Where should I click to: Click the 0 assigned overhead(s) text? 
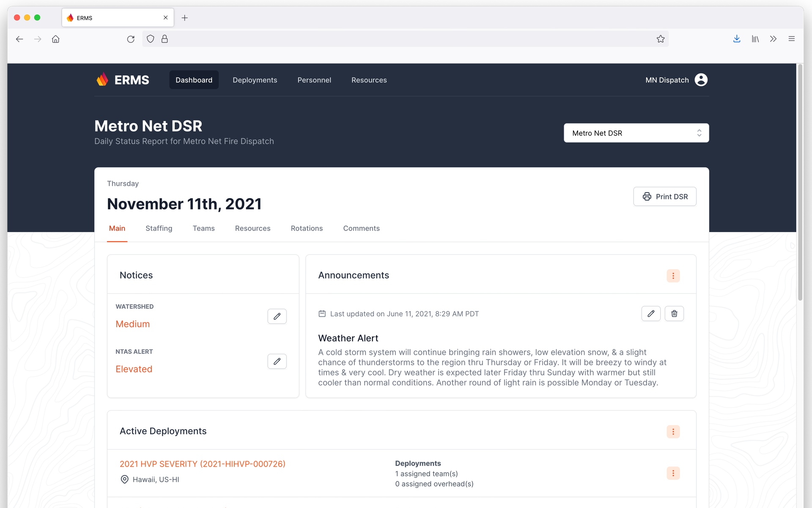434,484
